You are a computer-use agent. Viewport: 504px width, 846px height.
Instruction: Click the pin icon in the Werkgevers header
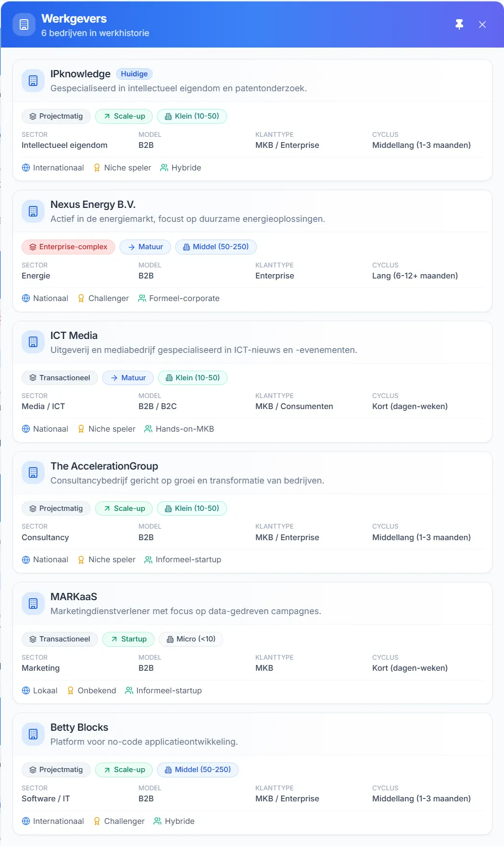click(459, 24)
